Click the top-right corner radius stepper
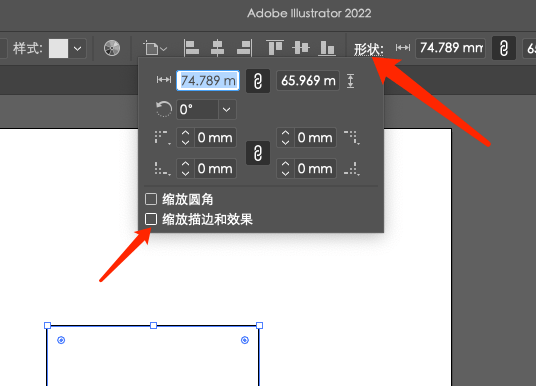 pyautogui.click(x=285, y=138)
